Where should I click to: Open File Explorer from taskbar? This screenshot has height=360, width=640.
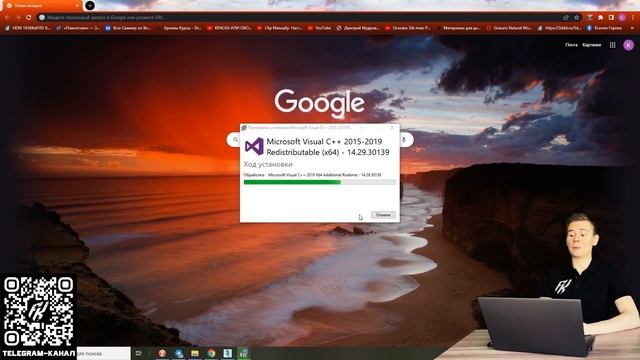click(195, 353)
